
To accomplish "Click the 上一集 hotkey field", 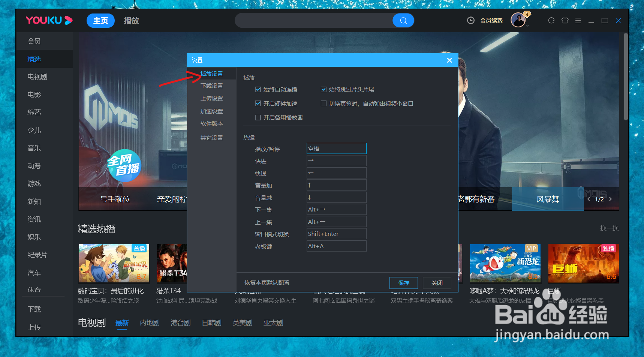I will click(337, 222).
